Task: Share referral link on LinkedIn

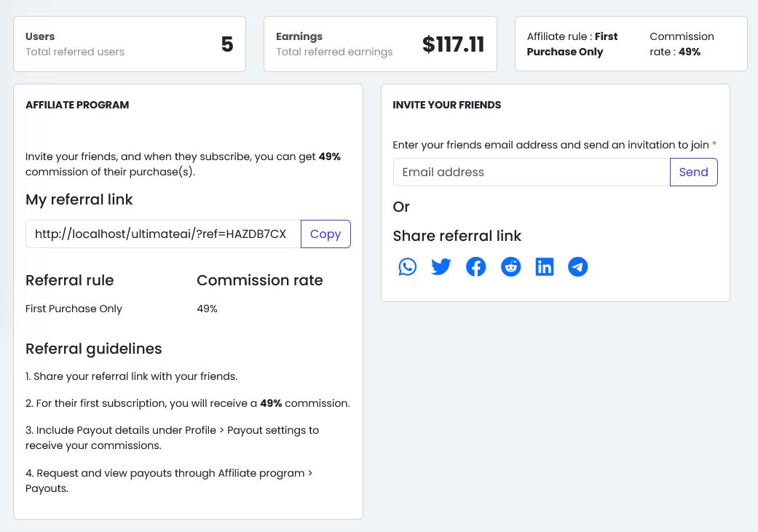Action: coord(545,267)
